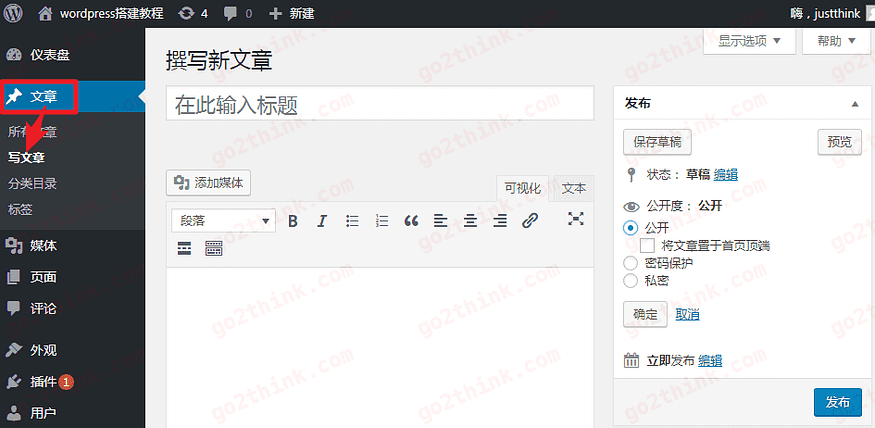Insert or edit link
The image size is (875, 428).
click(x=530, y=221)
